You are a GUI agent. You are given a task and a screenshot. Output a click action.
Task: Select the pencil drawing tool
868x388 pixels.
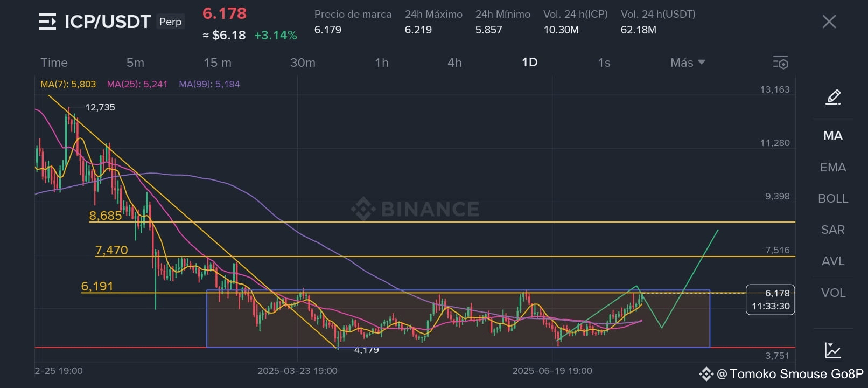pyautogui.click(x=833, y=97)
